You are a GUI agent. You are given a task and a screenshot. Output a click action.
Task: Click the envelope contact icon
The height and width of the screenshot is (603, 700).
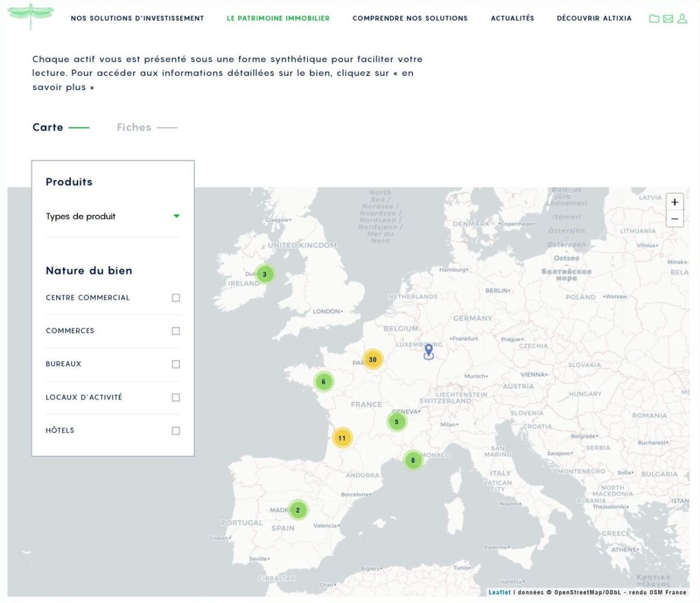[667, 18]
